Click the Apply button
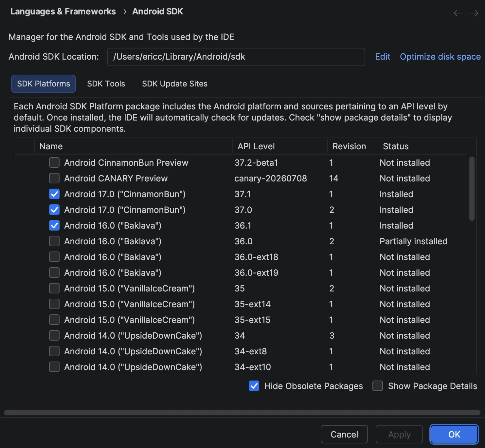Viewport: 485px width, 448px height. tap(399, 434)
